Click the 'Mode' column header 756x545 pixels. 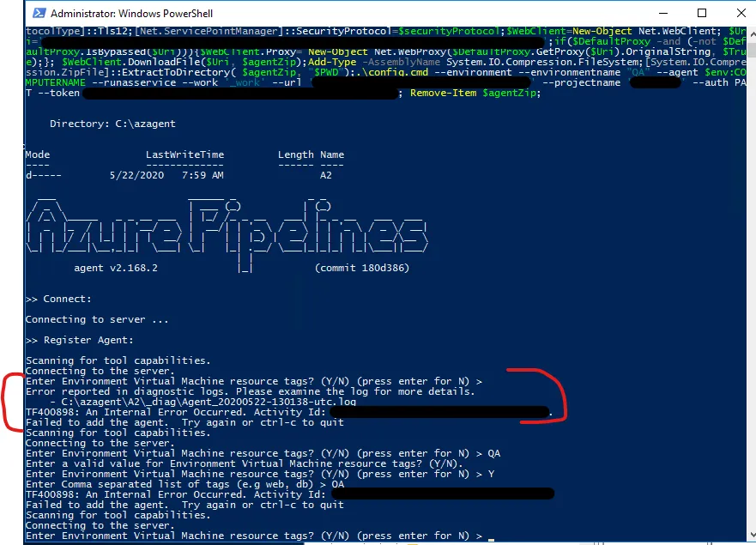[38, 154]
